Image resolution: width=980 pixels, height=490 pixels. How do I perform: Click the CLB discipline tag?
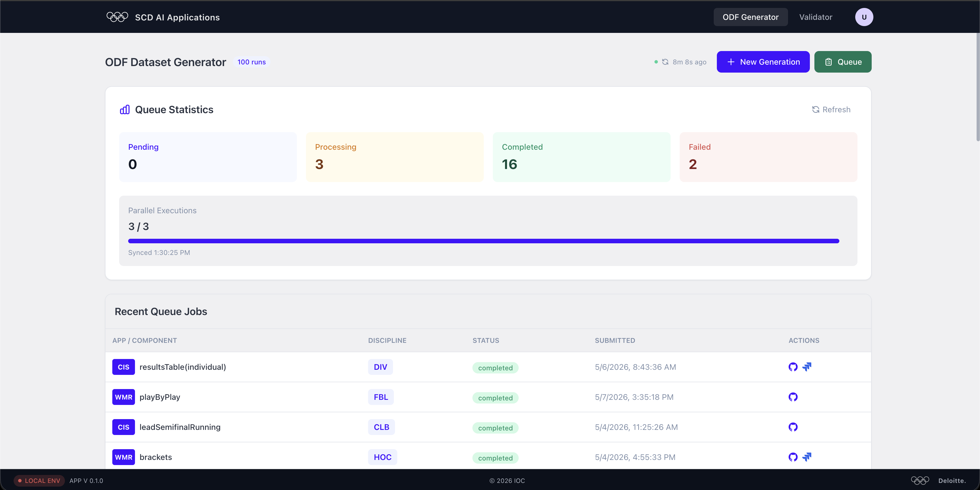coord(381,427)
